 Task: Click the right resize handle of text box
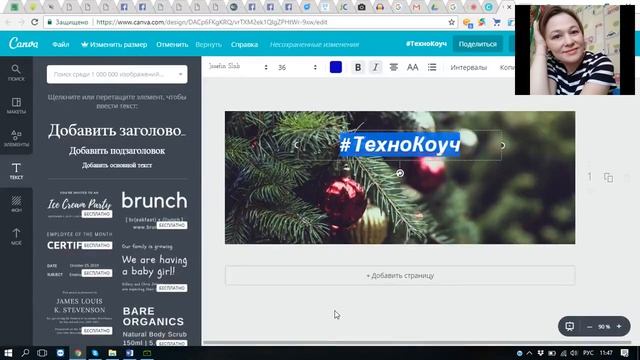[502, 145]
